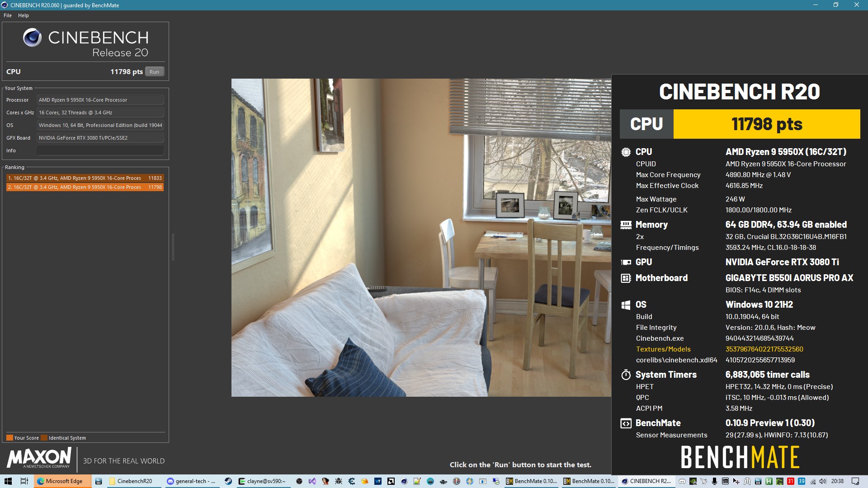Click the Cores x GHz field
Viewport: 868px width, 488px height.
point(100,113)
